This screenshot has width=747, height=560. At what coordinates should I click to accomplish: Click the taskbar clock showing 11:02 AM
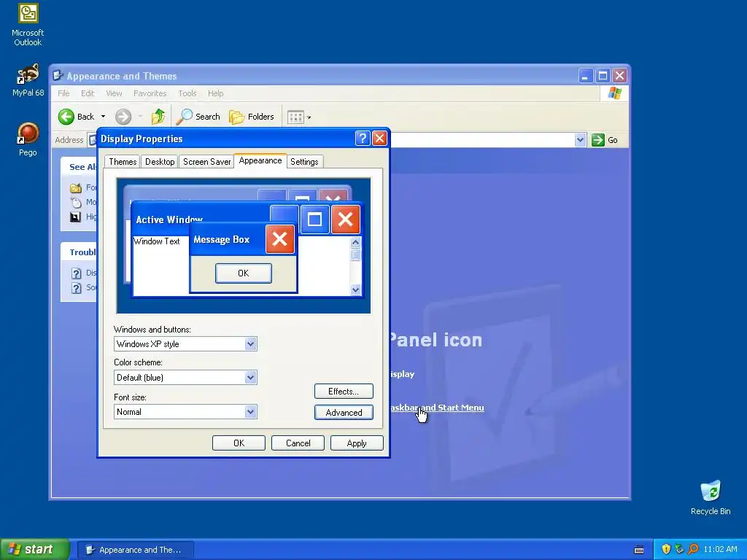720,549
